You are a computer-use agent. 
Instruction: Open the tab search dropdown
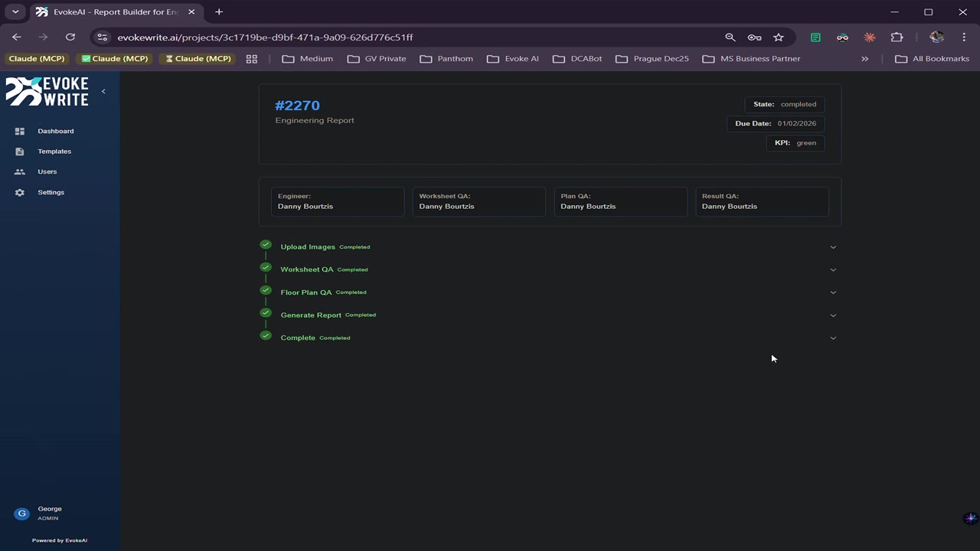[x=15, y=11]
